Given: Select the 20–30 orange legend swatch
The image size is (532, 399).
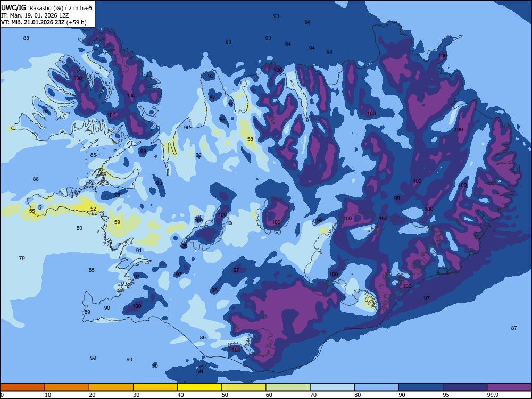Looking at the screenshot, I should point(111,387).
